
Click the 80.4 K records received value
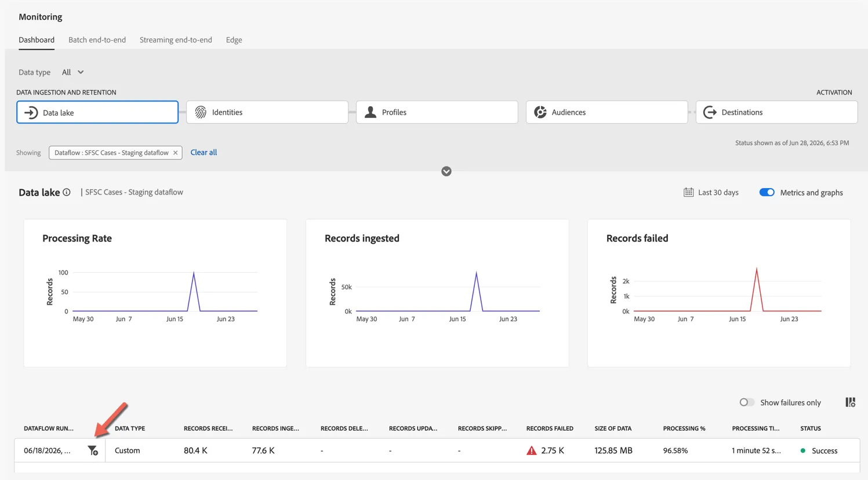pos(195,450)
